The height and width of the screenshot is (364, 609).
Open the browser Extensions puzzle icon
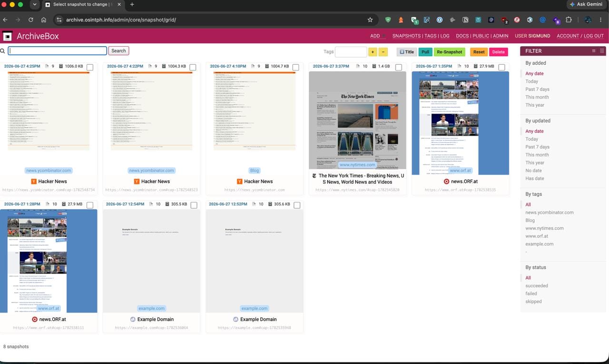pos(569,20)
